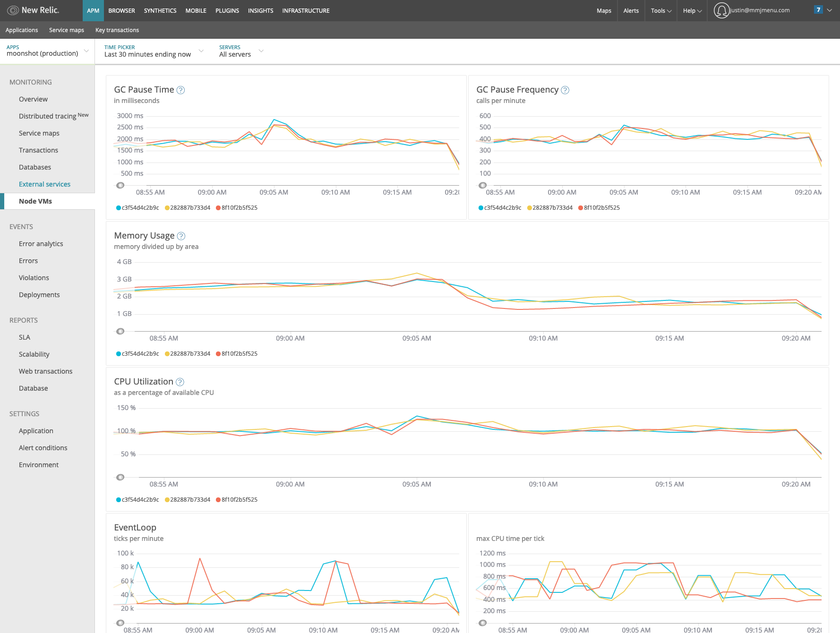Open Key transactions link

click(117, 30)
